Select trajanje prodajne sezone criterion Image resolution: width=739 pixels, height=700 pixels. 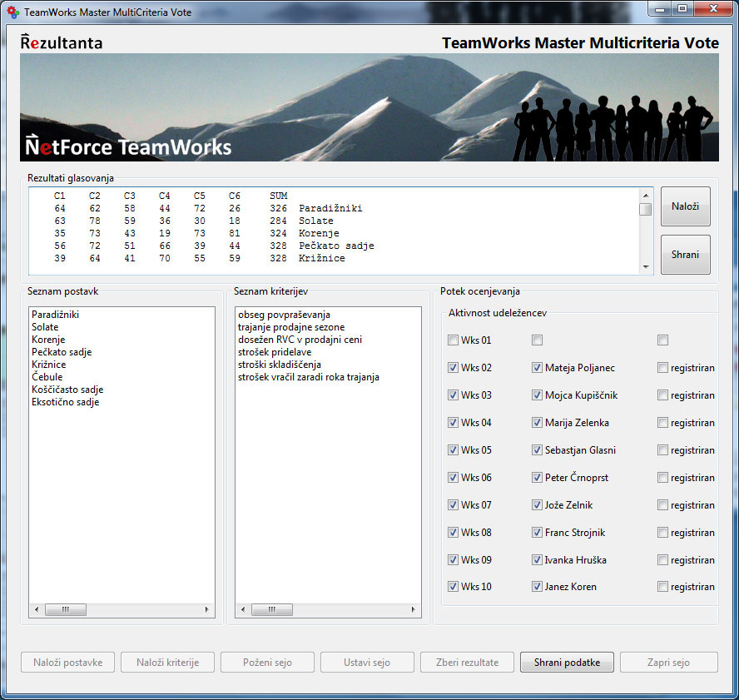click(x=290, y=327)
